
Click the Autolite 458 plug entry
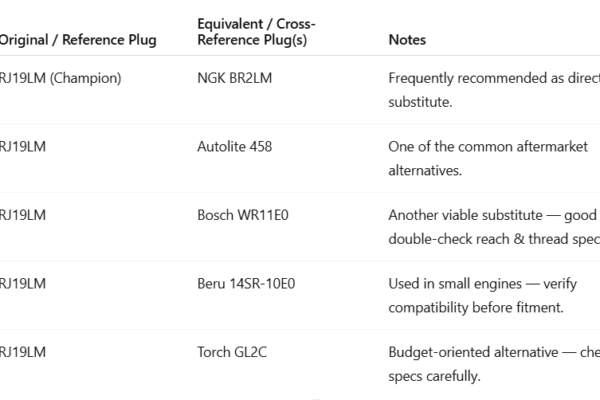[x=235, y=147]
